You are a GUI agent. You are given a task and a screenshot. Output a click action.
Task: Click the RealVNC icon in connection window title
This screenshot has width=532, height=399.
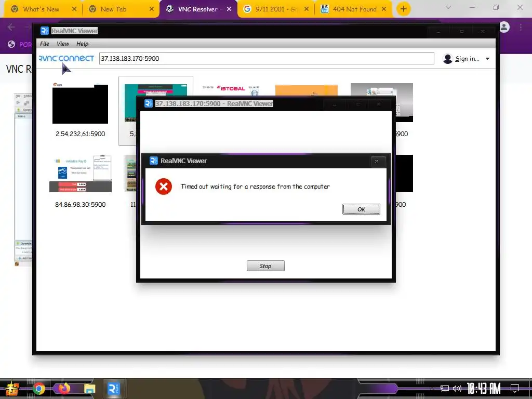pyautogui.click(x=148, y=103)
